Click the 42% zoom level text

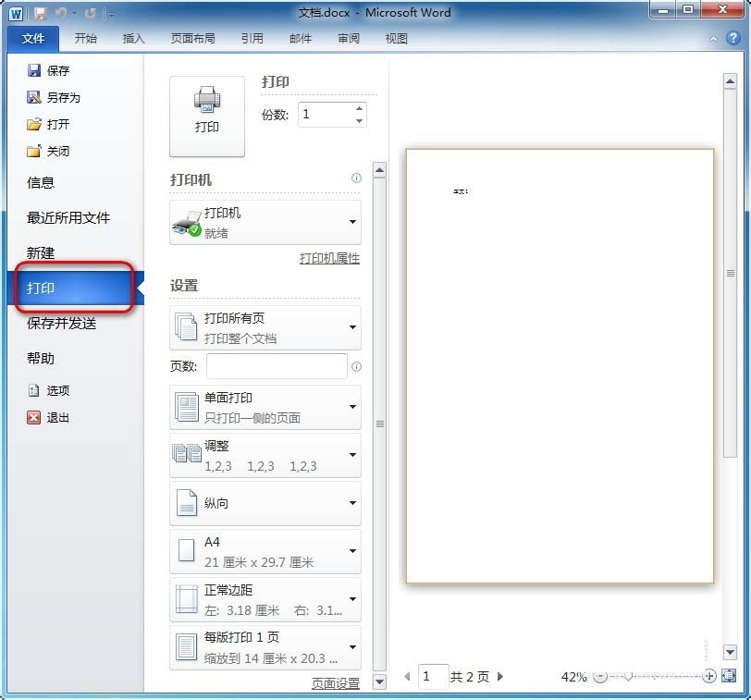(x=573, y=677)
